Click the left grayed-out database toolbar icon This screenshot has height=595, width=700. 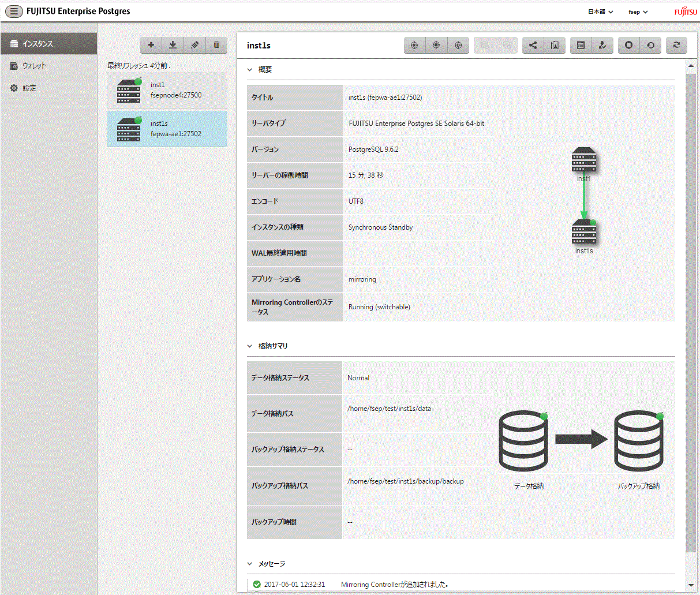485,45
